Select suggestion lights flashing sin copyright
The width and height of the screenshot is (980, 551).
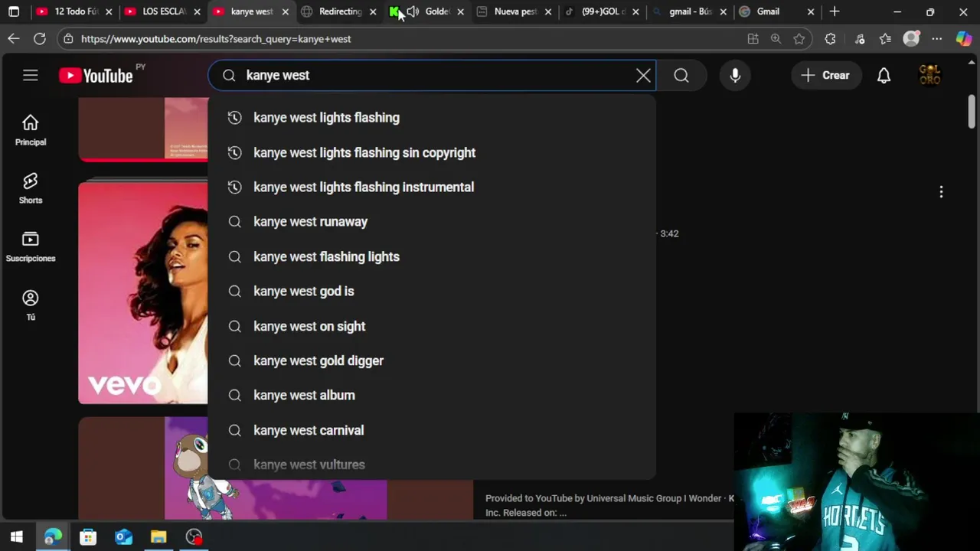(432, 152)
